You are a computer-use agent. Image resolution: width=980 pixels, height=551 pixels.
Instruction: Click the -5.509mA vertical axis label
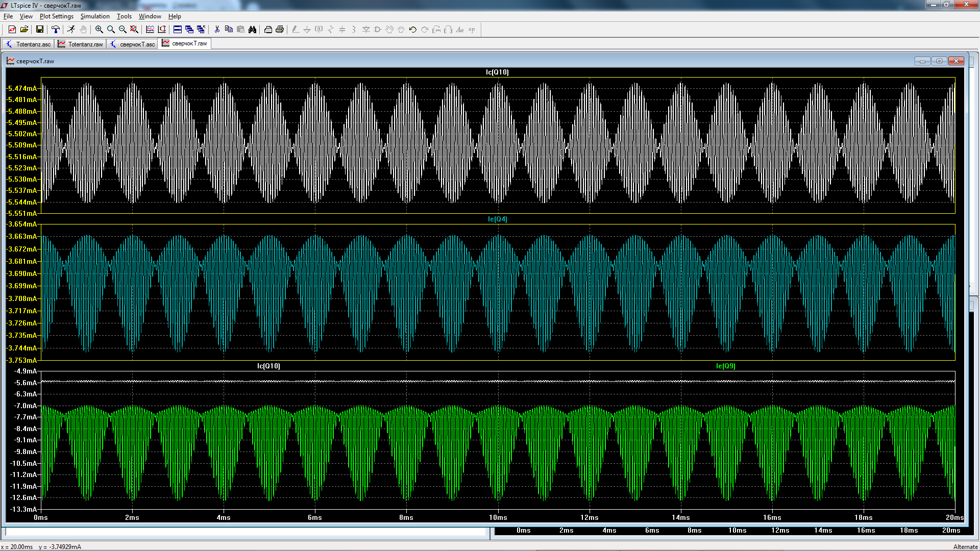pyautogui.click(x=22, y=145)
